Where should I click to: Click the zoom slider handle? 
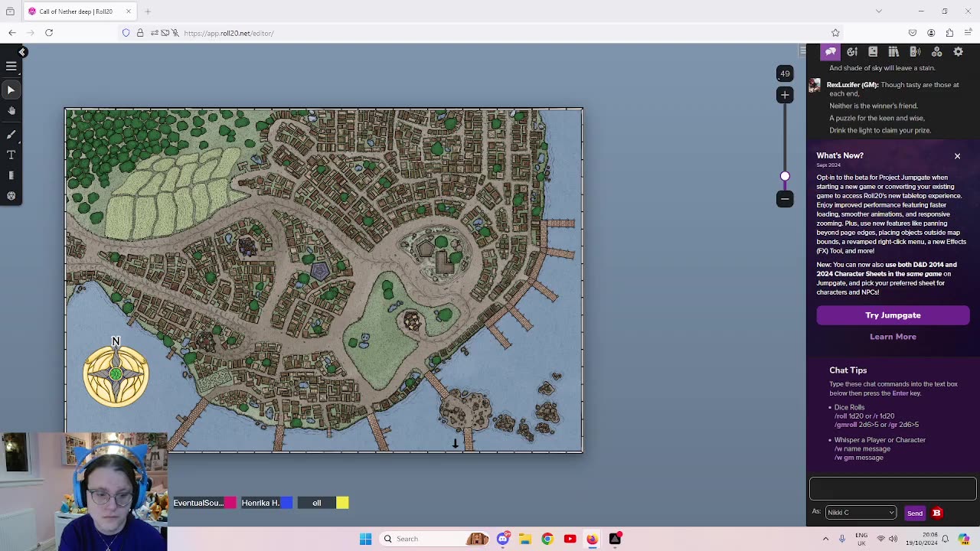click(785, 177)
